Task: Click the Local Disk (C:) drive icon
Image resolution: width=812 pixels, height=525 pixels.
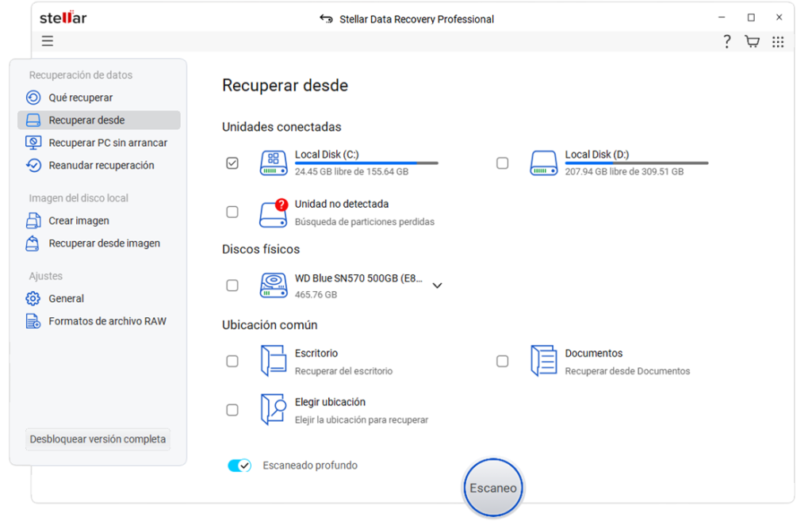Action: pos(274,163)
